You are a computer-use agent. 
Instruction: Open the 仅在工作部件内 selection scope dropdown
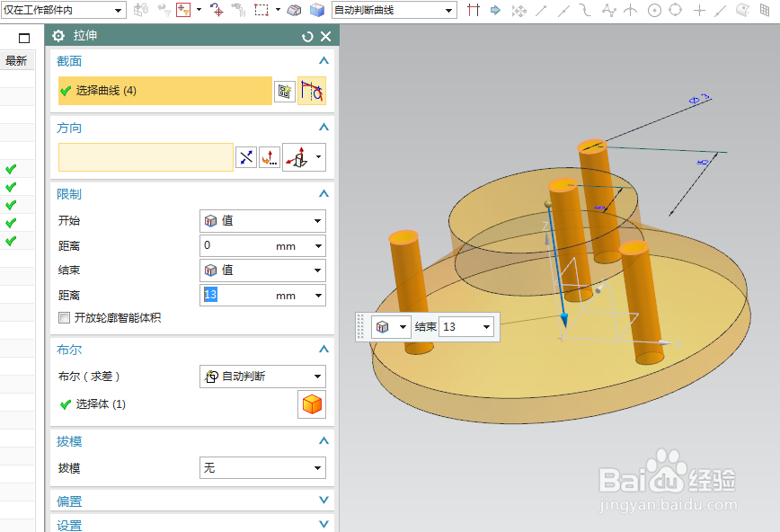point(63,10)
